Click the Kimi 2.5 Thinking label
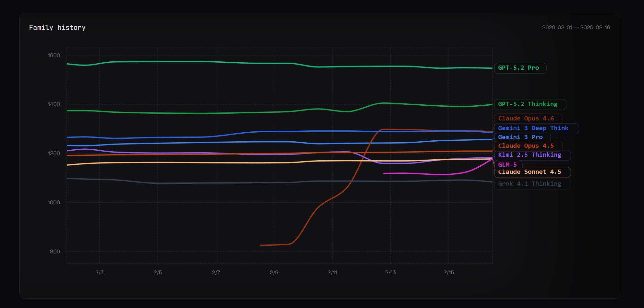 click(x=532, y=155)
